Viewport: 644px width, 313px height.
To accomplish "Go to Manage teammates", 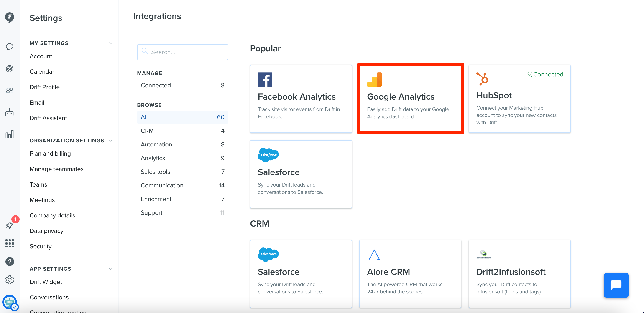I will (x=56, y=169).
